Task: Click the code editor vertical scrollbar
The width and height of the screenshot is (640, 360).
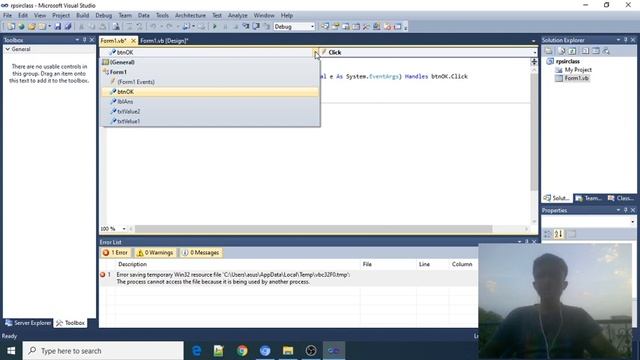Action: (534, 131)
